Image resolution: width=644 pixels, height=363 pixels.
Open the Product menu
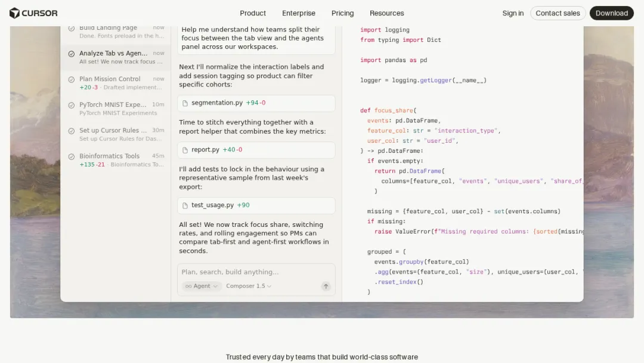coord(253,13)
